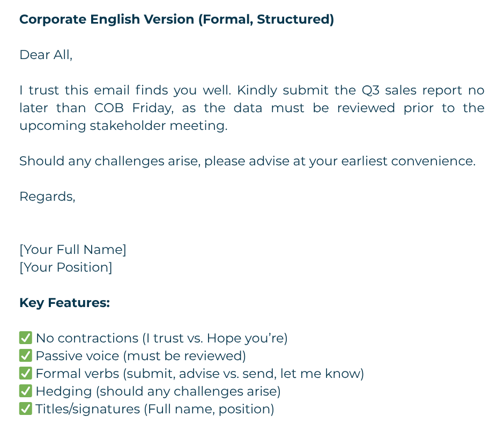Click the [Your Position] placeholder
Image resolution: width=504 pixels, height=423 pixels.
click(x=65, y=267)
